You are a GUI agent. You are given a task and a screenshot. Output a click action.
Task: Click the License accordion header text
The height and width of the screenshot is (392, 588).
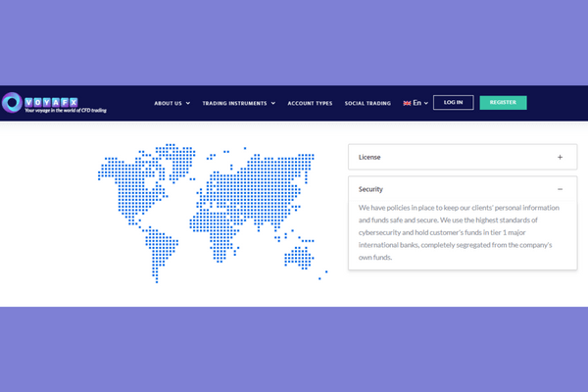369,157
